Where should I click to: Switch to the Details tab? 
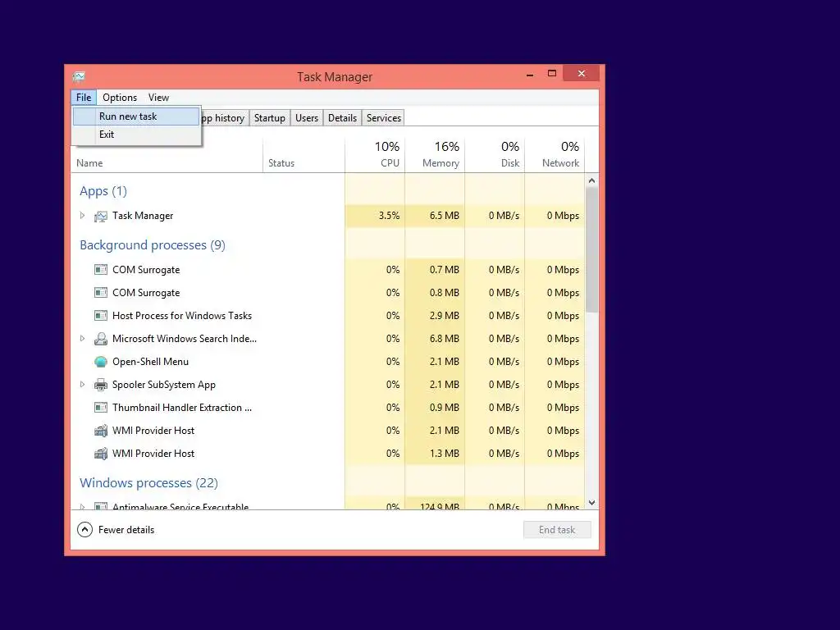[x=342, y=118]
